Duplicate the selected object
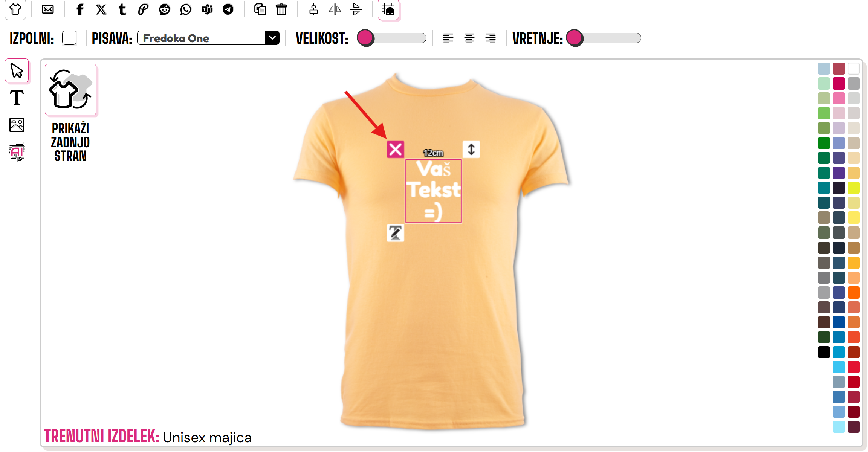This screenshot has width=868, height=452. point(260,9)
